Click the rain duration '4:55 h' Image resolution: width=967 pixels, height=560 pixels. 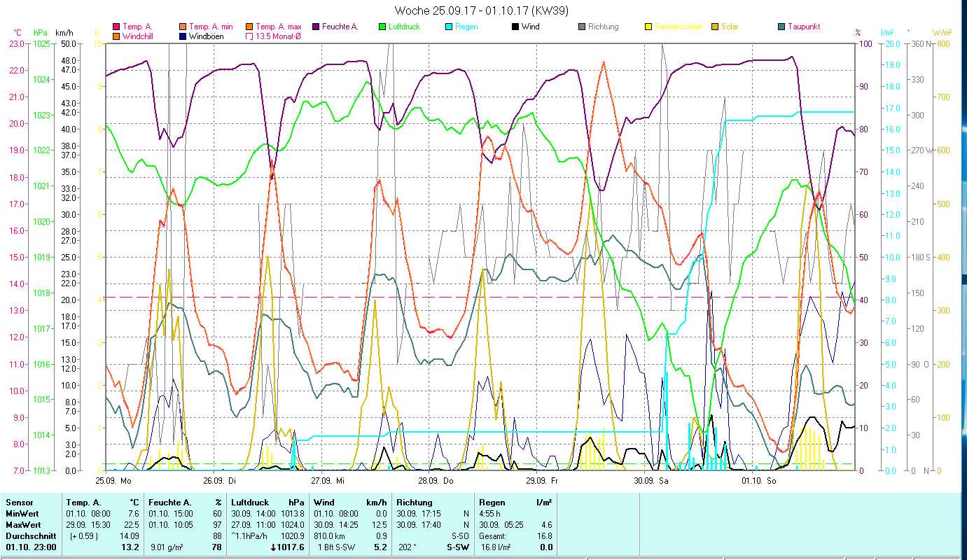[x=489, y=514]
